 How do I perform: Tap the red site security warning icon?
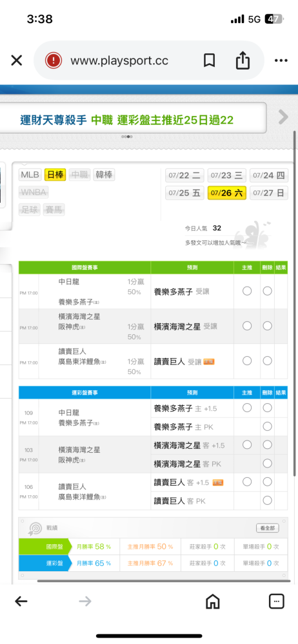[54, 61]
